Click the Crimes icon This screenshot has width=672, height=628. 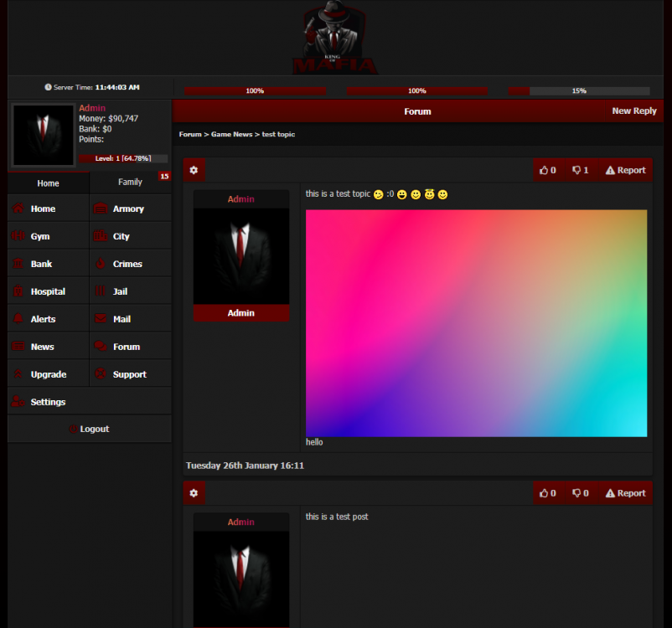(100, 263)
